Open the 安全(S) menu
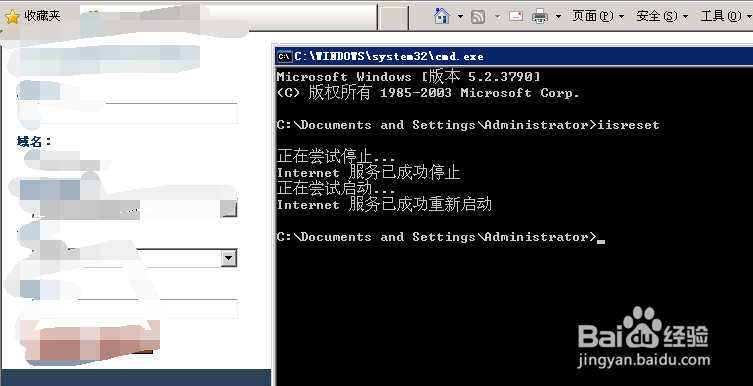This screenshot has width=753, height=386. point(662,16)
